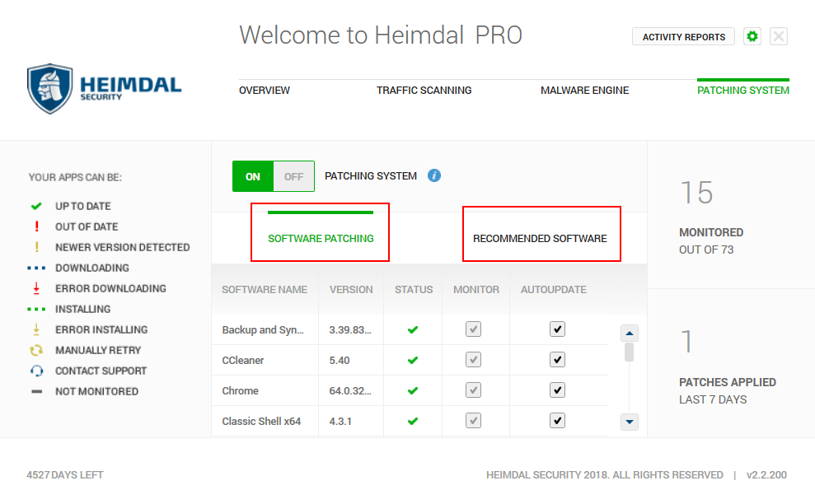Click the Version column header

pos(351,289)
